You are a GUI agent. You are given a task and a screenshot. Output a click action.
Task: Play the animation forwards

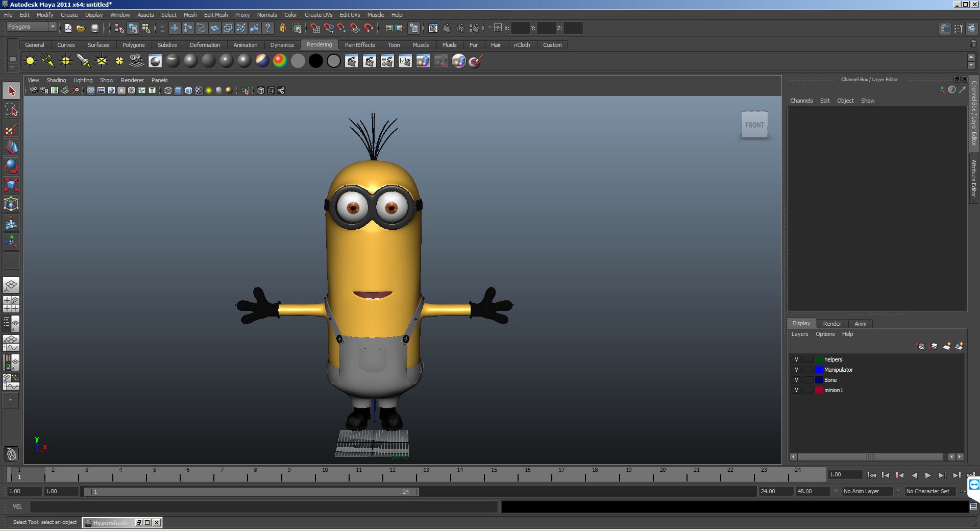click(927, 475)
